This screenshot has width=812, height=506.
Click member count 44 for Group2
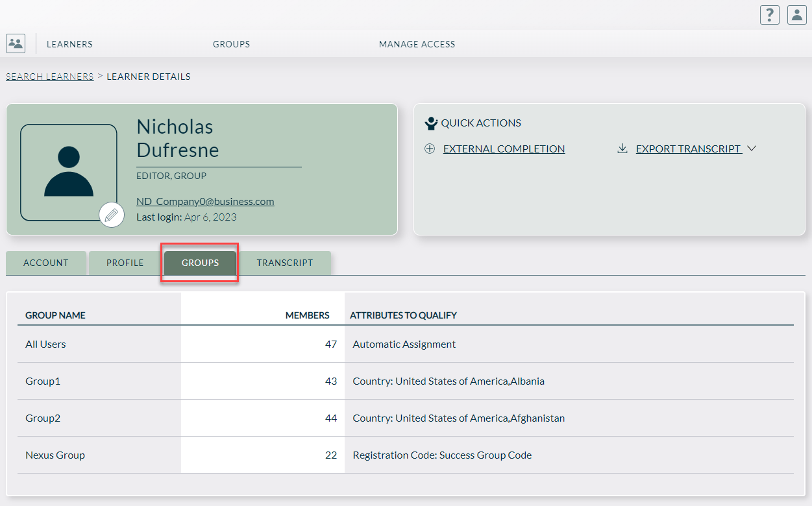331,418
